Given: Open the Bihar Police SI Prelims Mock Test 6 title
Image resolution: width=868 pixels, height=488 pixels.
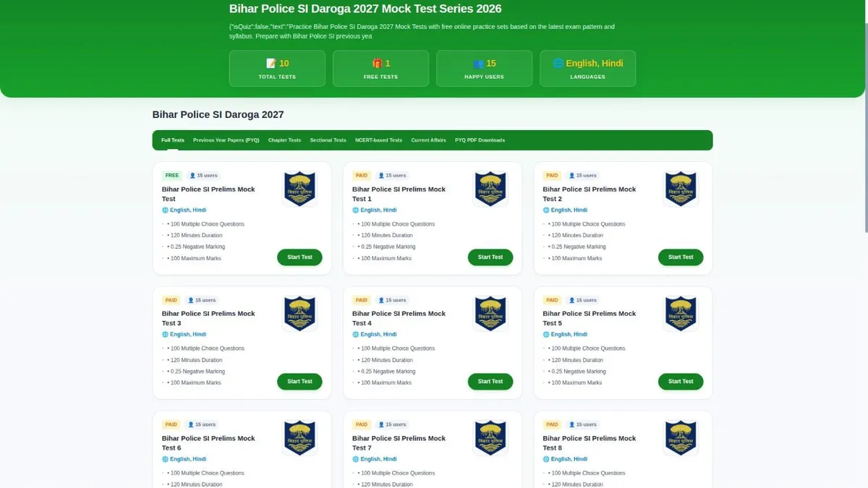Looking at the screenshot, I should 208,442.
